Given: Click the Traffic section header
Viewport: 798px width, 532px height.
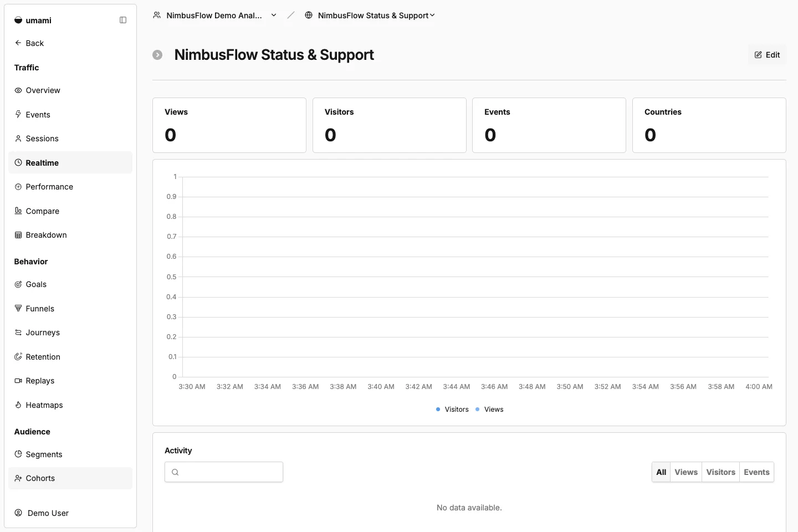Looking at the screenshot, I should (x=27, y=68).
